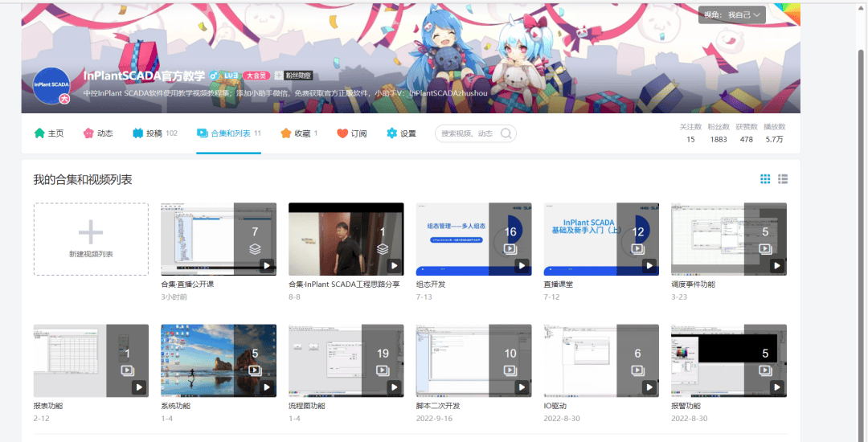The width and height of the screenshot is (868, 442).
Task: Click the 报警功能 title link
Action: click(x=686, y=406)
